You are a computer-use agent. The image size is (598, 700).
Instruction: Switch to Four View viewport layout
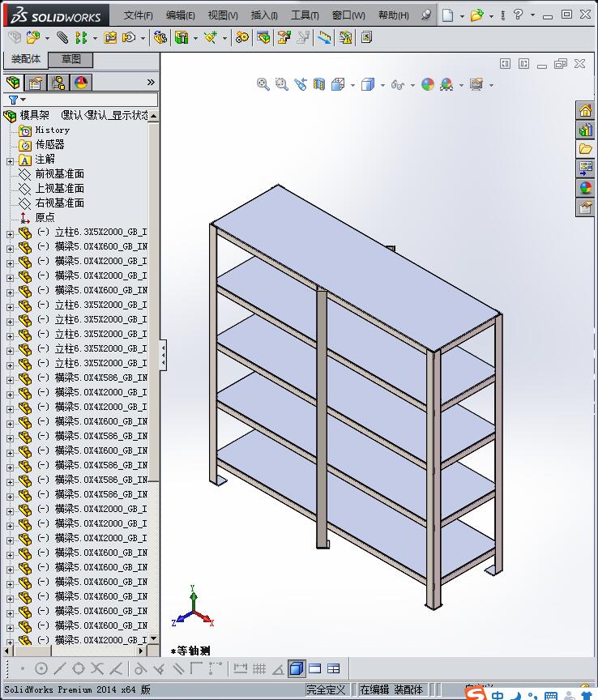[334, 668]
